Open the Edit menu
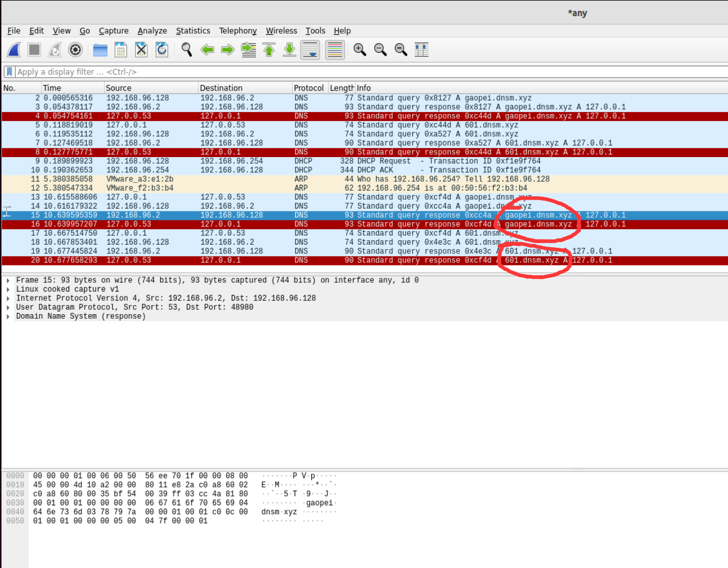This screenshot has height=568, width=728. click(37, 31)
